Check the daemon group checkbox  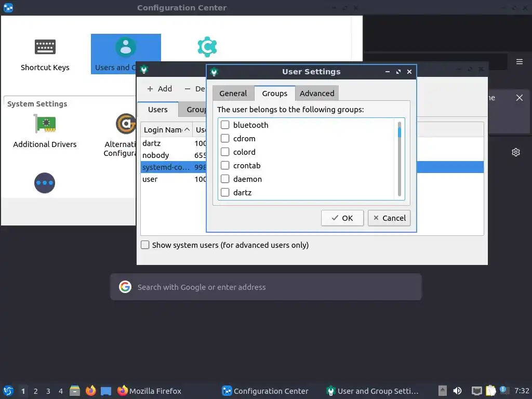click(x=225, y=179)
